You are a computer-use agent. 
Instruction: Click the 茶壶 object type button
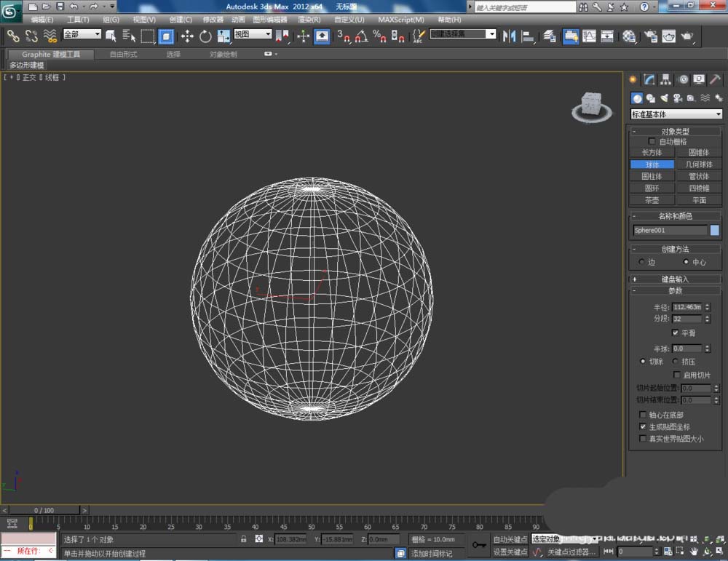click(652, 200)
